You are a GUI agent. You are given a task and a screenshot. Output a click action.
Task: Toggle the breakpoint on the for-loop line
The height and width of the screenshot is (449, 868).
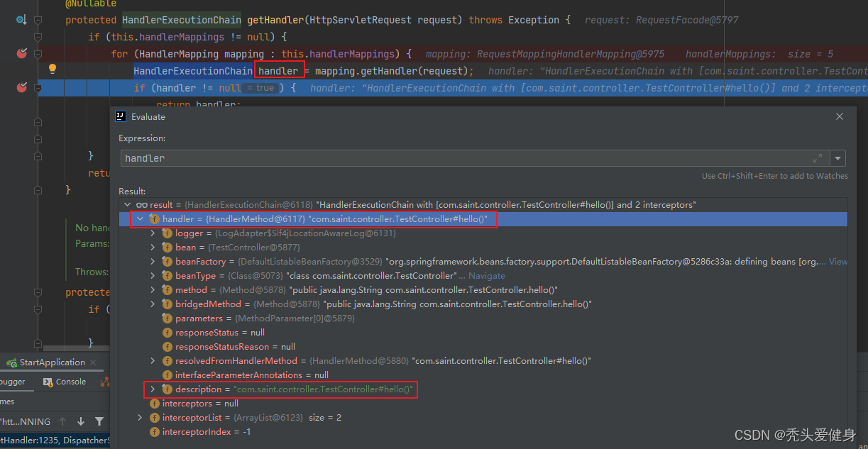(x=21, y=54)
